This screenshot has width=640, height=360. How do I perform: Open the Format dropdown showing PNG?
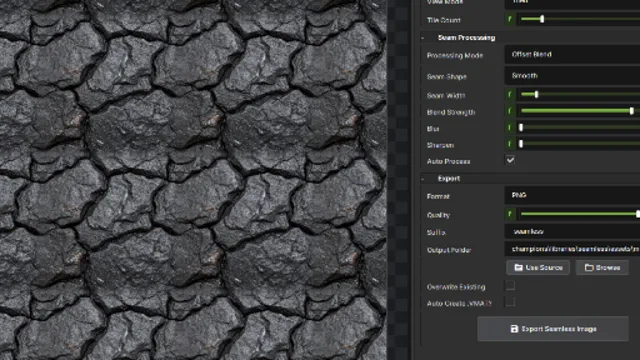tap(572, 196)
